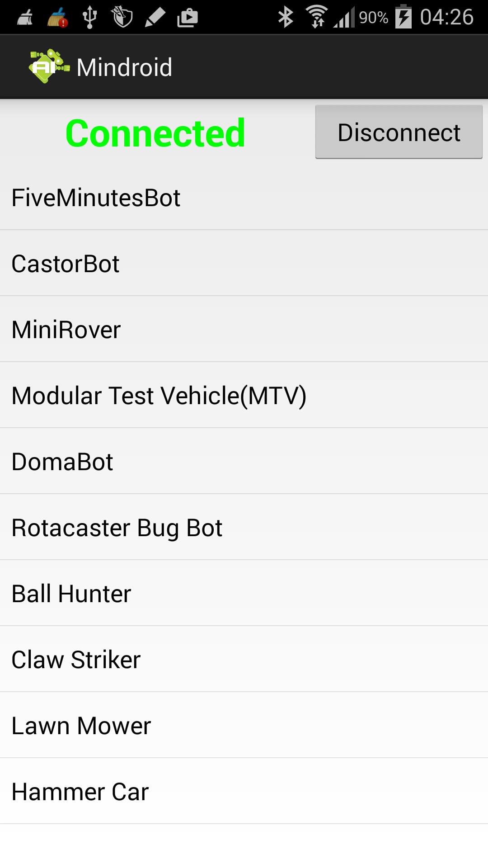Image resolution: width=488 pixels, height=868 pixels.
Task: Open the DomaBot profile
Action: click(x=62, y=461)
